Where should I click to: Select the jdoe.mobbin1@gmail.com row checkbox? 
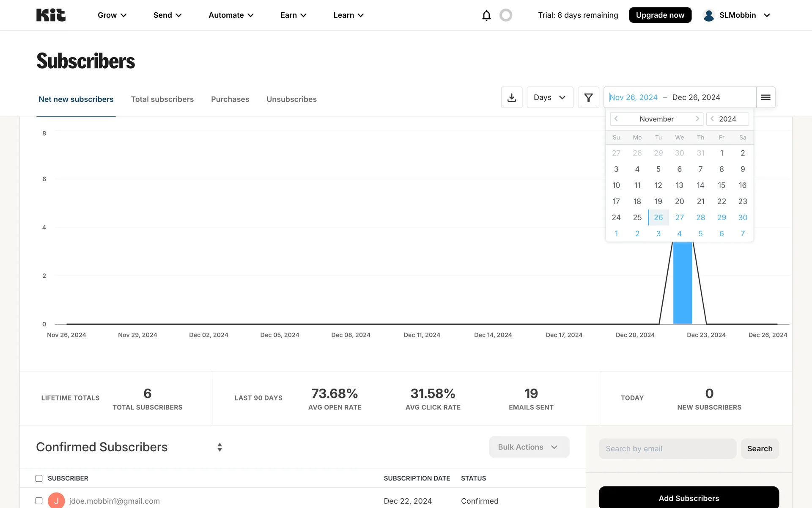point(39,501)
